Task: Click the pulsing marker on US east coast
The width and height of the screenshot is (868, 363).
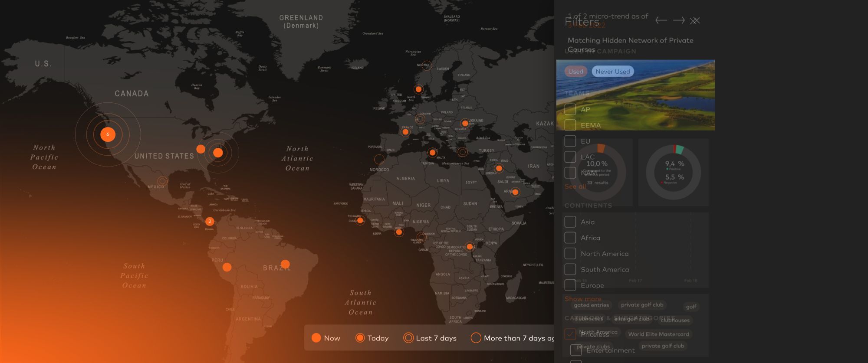Action: click(218, 153)
